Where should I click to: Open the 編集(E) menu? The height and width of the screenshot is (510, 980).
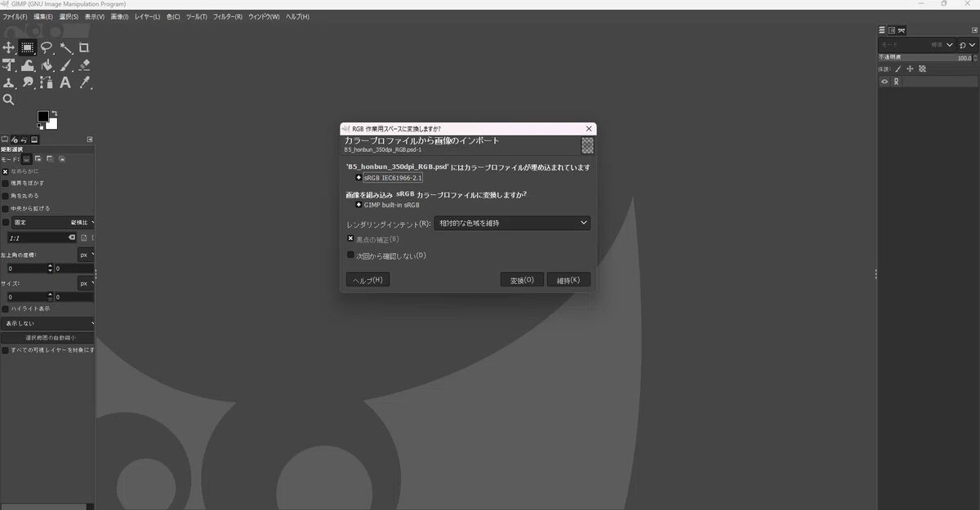click(x=43, y=16)
